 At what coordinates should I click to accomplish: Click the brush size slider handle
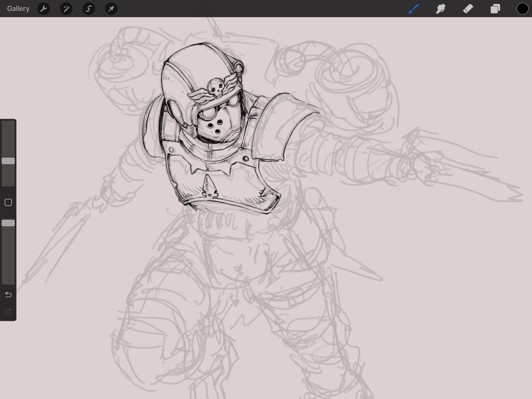pos(8,161)
